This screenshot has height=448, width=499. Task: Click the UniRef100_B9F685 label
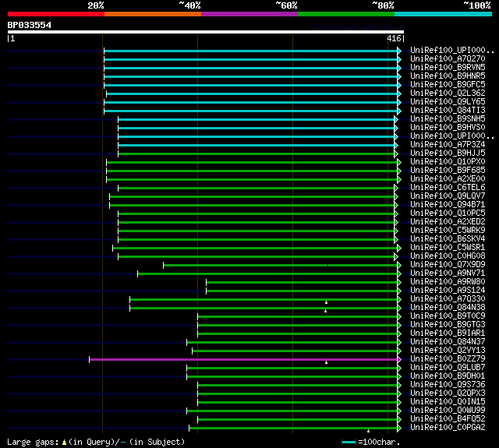(448, 171)
